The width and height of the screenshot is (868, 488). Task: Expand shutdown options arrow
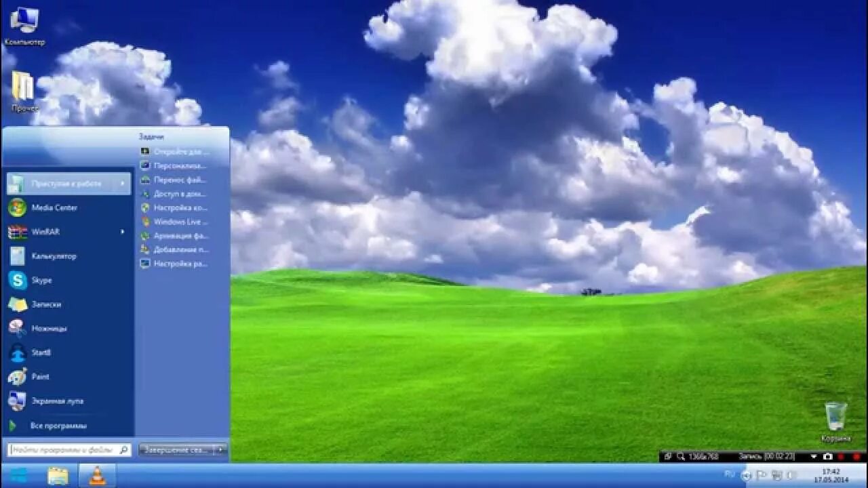[220, 449]
